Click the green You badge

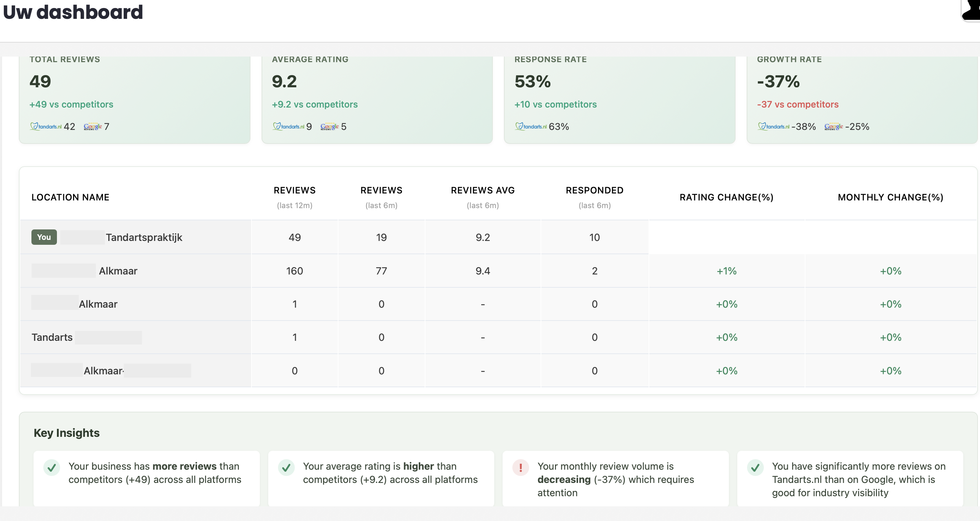click(x=44, y=237)
